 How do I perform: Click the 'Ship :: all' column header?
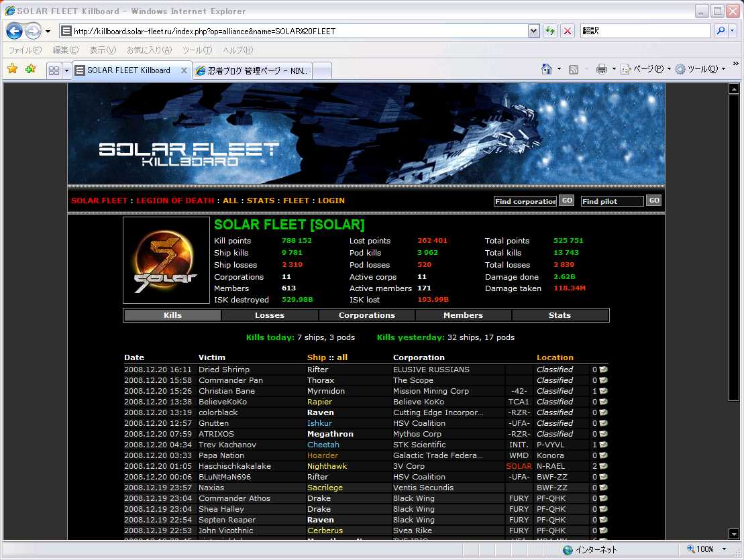point(327,357)
